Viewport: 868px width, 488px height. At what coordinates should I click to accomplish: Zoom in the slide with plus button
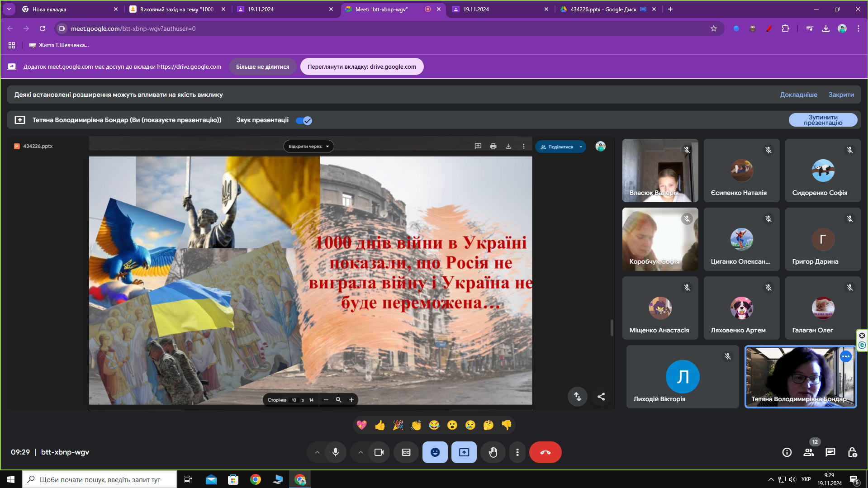coord(351,400)
